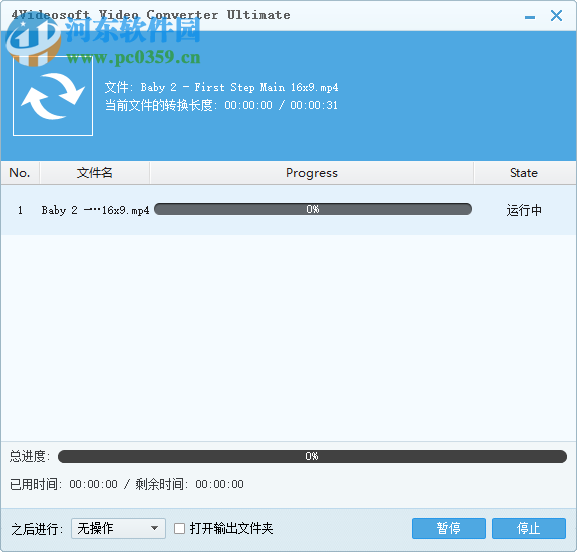Click the State column header
The image size is (577, 552).
tap(524, 173)
